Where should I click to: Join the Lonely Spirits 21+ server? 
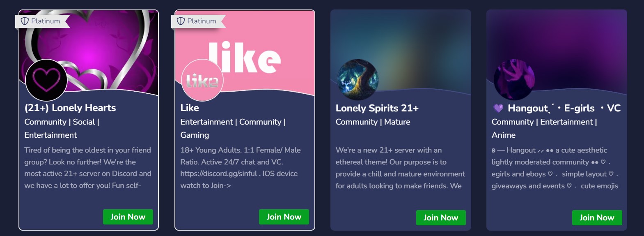[441, 217]
